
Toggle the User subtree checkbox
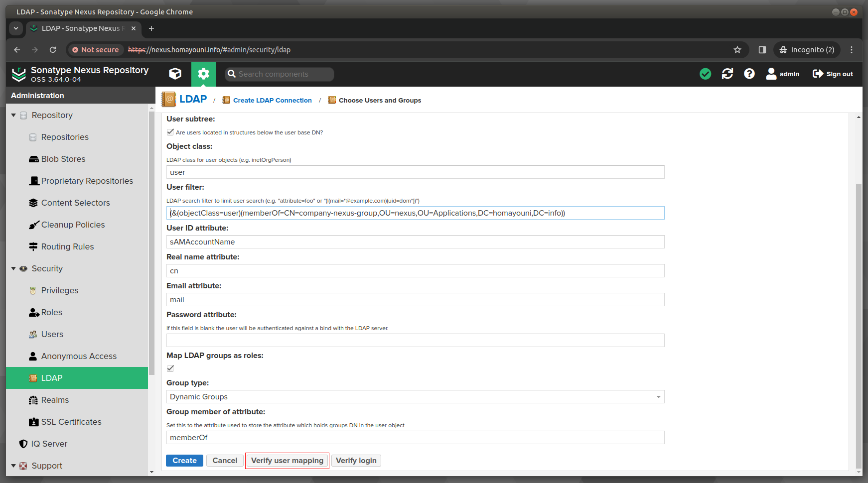(x=170, y=132)
